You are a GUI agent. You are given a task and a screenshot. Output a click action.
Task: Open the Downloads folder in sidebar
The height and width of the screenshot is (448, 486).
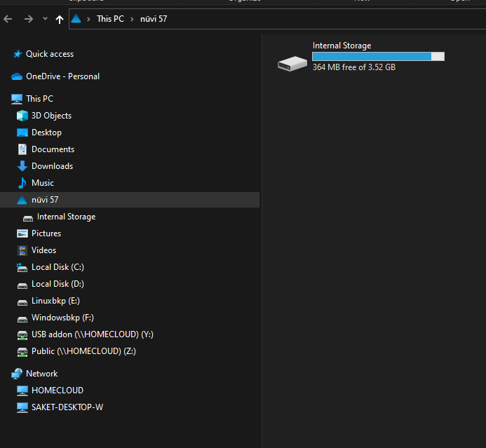tap(52, 166)
